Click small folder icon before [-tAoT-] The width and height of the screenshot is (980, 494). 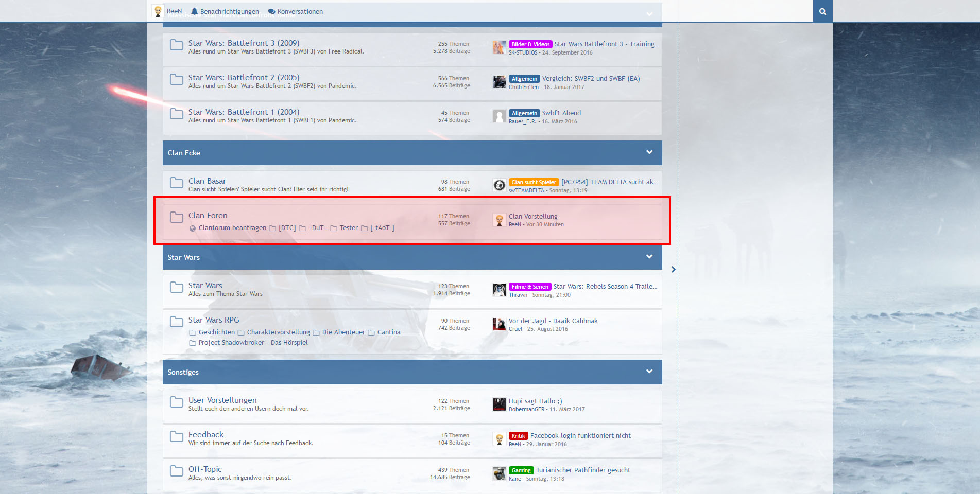click(365, 228)
